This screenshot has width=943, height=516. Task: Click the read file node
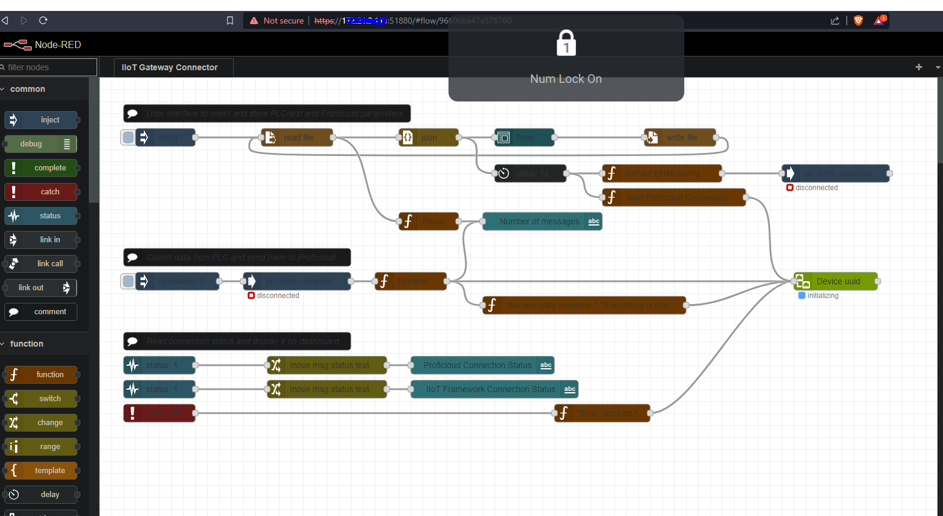(297, 138)
